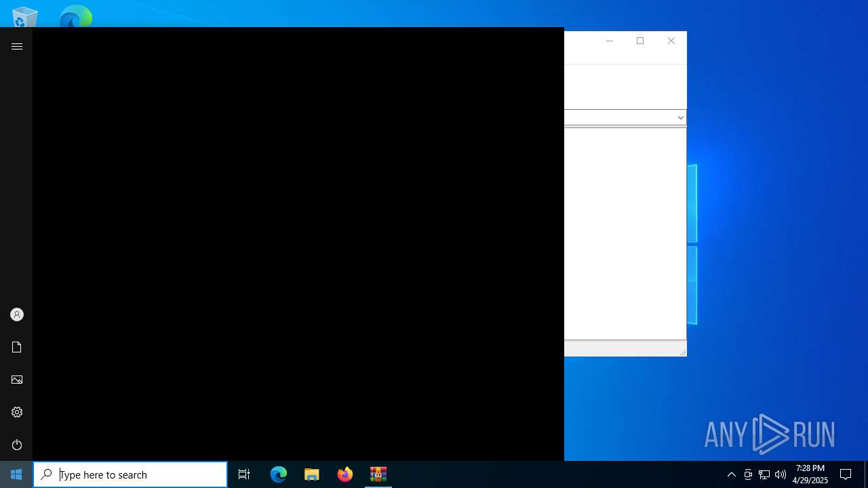The height and width of the screenshot is (488, 868).
Task: Show hidden system tray icons
Action: [x=732, y=474]
